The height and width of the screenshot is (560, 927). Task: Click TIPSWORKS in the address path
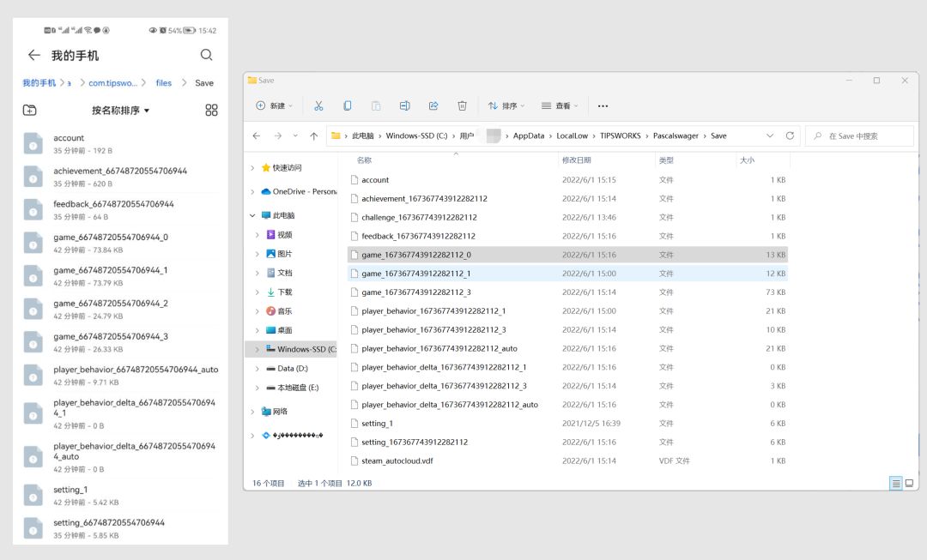620,135
